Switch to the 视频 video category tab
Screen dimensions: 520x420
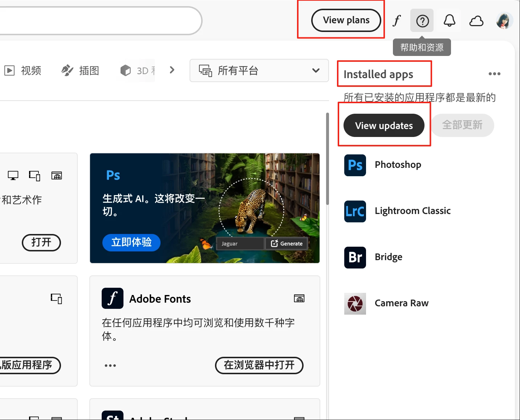tap(23, 70)
